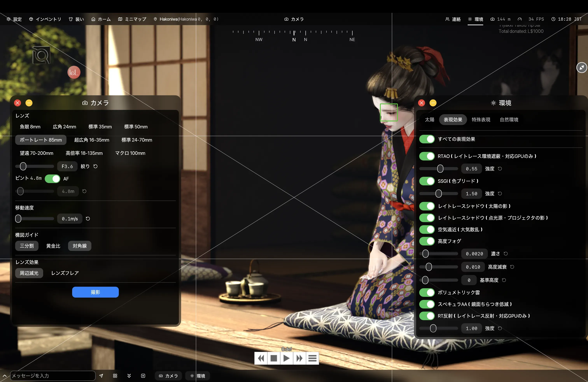Toggle the AF autofocus switch
Screen dimensions: 588x382
pos(52,179)
